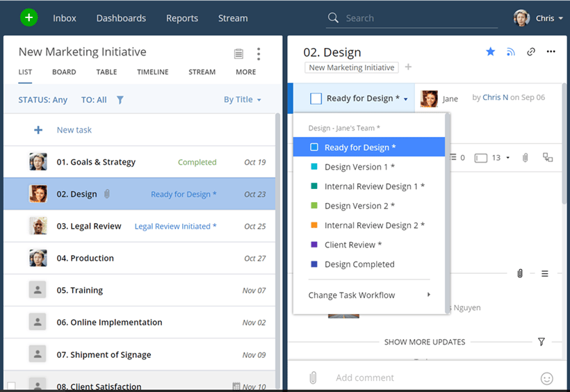
Task: Click the status checkbox in task header
Action: click(316, 99)
